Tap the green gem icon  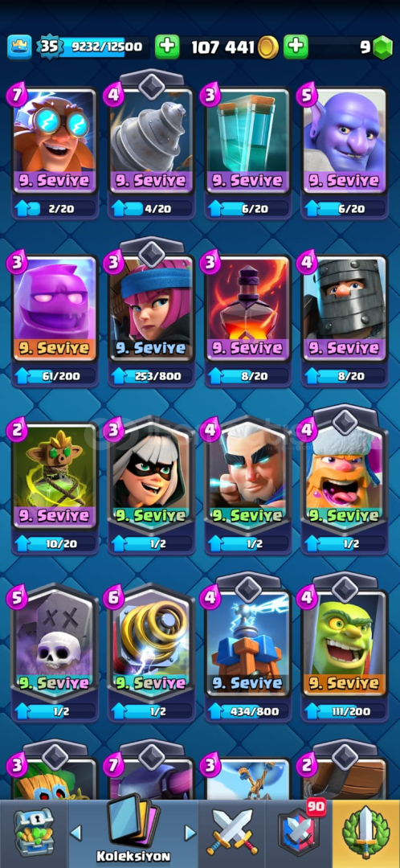point(382,47)
